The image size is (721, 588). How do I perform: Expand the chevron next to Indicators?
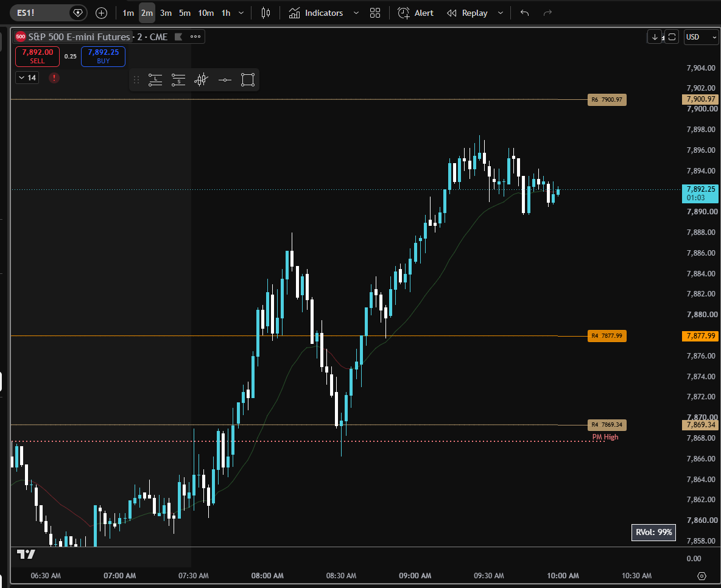[x=356, y=13]
